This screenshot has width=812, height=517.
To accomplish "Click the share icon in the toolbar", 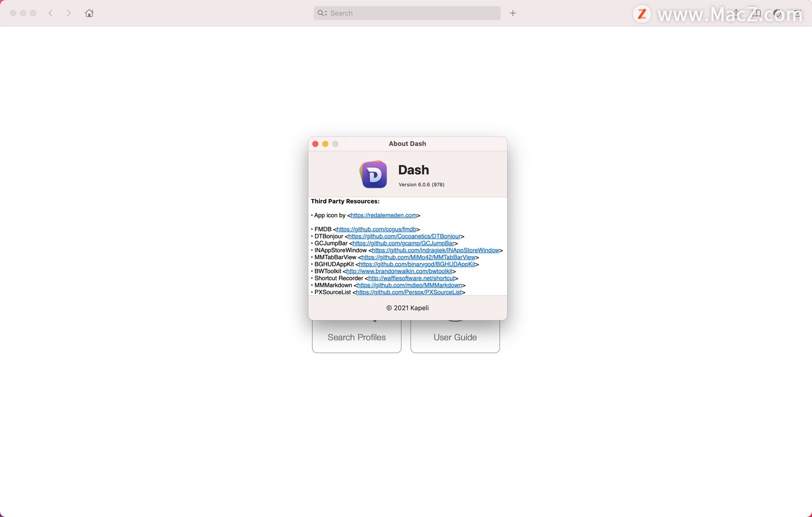I will tap(736, 13).
